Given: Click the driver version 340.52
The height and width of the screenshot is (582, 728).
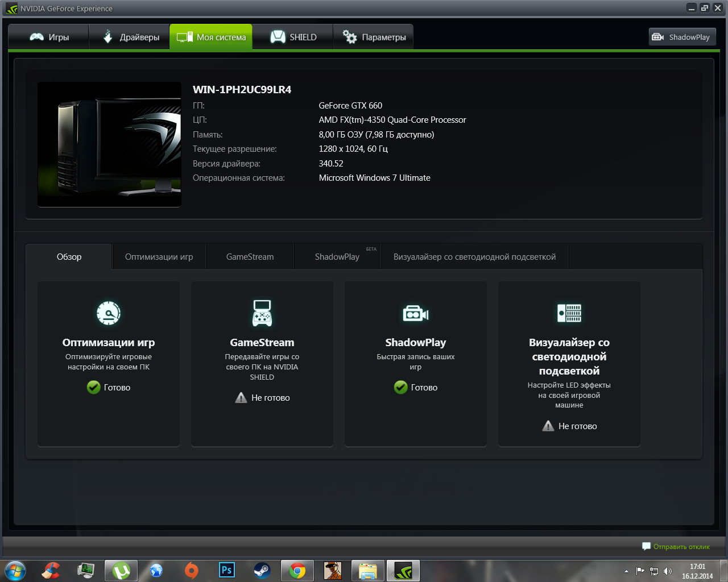Looking at the screenshot, I should pyautogui.click(x=331, y=164).
